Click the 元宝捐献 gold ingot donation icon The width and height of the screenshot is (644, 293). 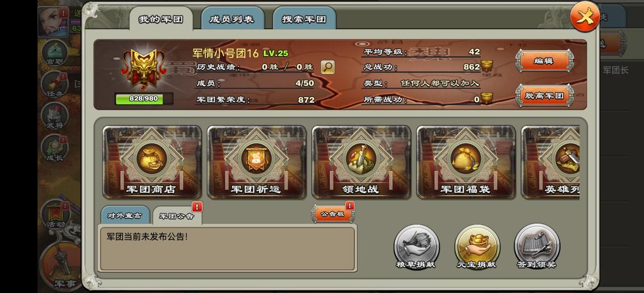click(x=477, y=247)
